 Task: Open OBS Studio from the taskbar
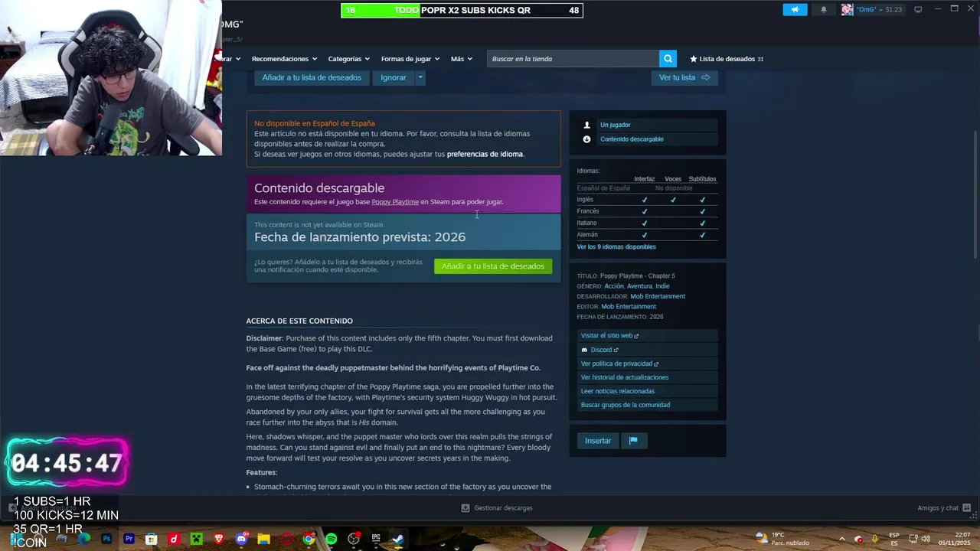[x=354, y=539]
